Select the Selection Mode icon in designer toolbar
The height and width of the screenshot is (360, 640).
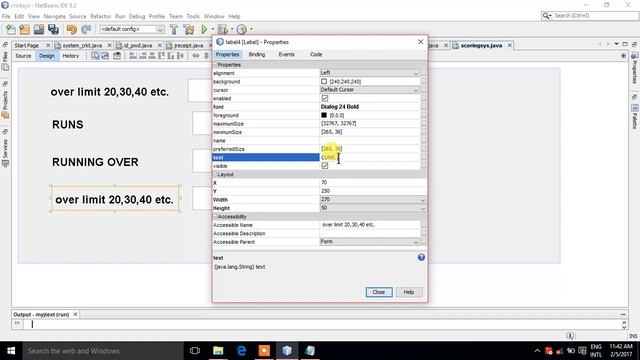(x=95, y=56)
